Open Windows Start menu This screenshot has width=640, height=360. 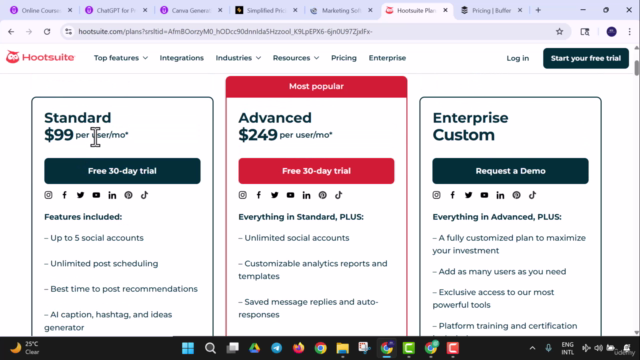(x=188, y=348)
